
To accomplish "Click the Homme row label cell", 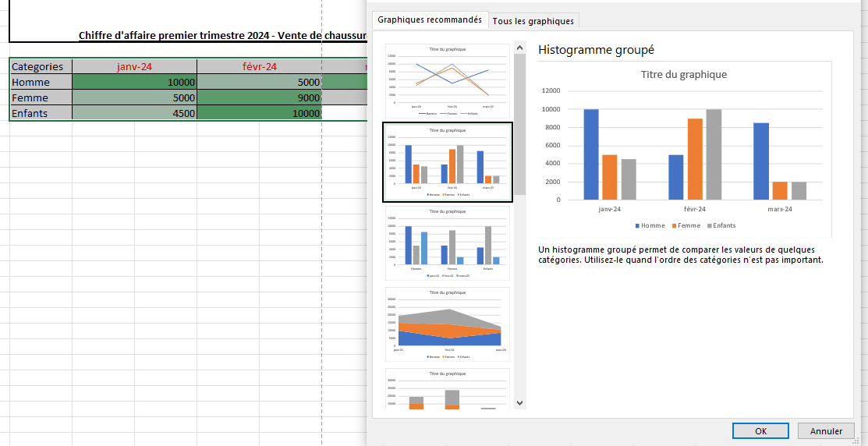I will pos(41,83).
